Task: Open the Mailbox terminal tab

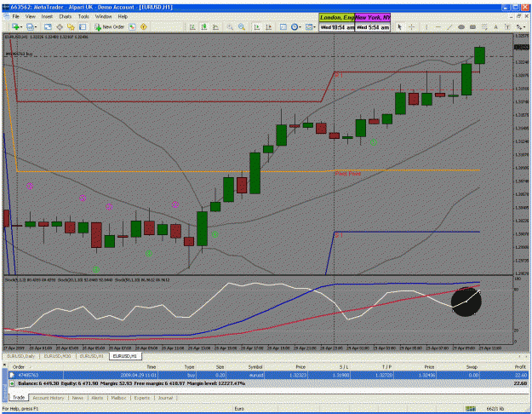Action: 118,398
